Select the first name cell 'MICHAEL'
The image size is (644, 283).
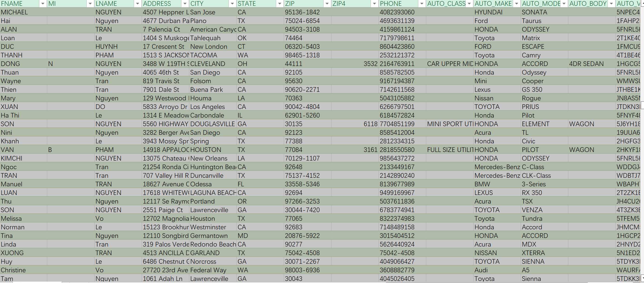tap(23, 12)
